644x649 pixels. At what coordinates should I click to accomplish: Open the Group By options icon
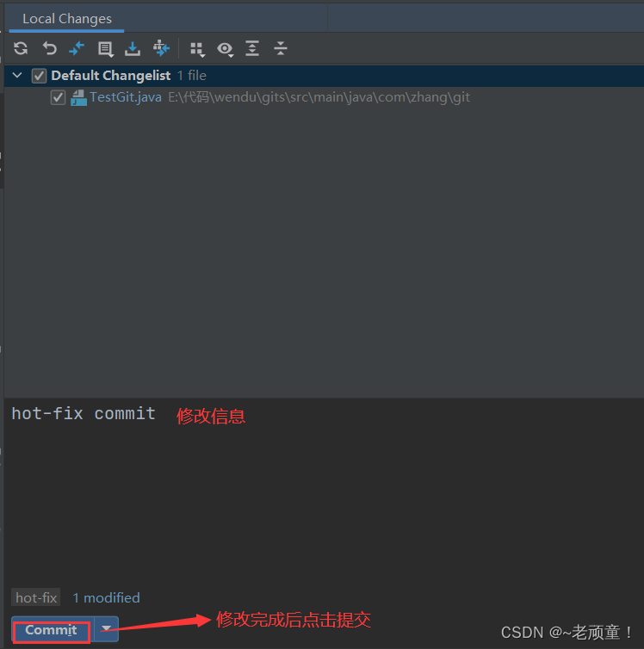tap(197, 49)
